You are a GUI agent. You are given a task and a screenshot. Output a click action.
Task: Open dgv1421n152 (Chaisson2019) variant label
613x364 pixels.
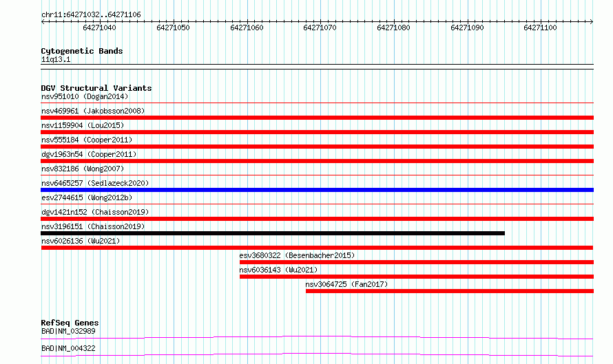point(95,212)
